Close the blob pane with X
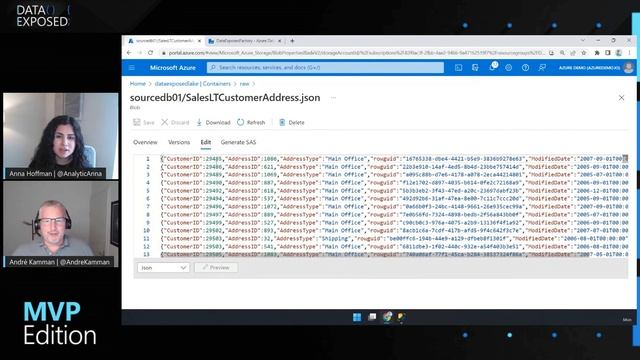640x360 pixels. click(x=621, y=98)
